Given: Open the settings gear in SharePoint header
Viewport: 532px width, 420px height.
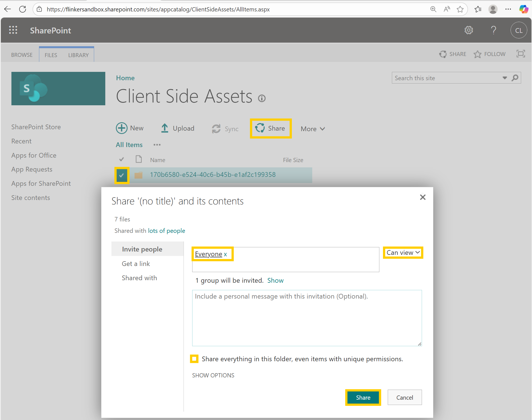Looking at the screenshot, I should pyautogui.click(x=468, y=30).
